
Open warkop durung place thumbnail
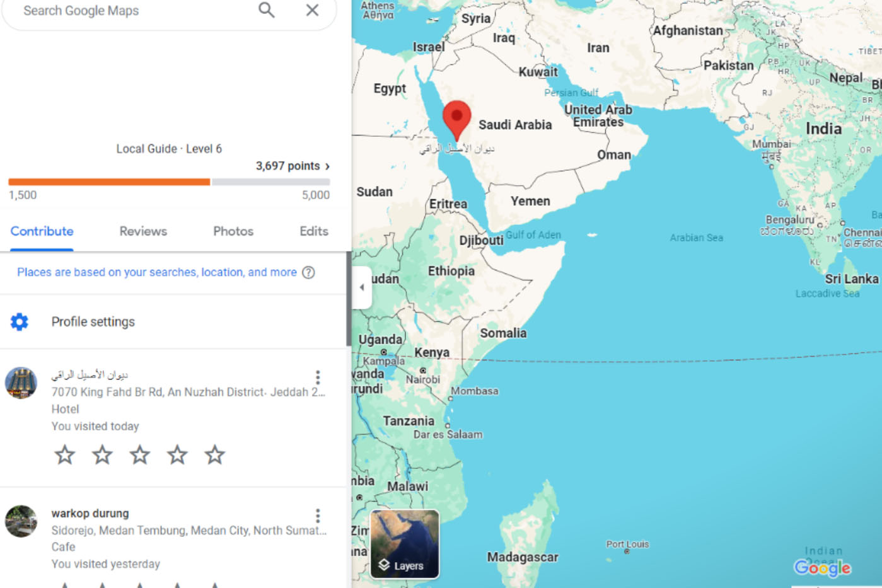click(21, 521)
